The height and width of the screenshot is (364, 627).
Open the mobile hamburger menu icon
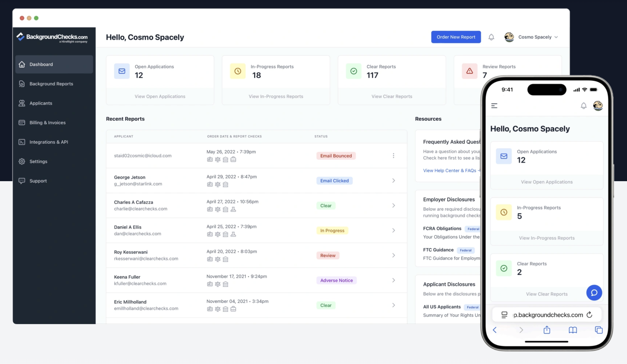[x=494, y=106]
